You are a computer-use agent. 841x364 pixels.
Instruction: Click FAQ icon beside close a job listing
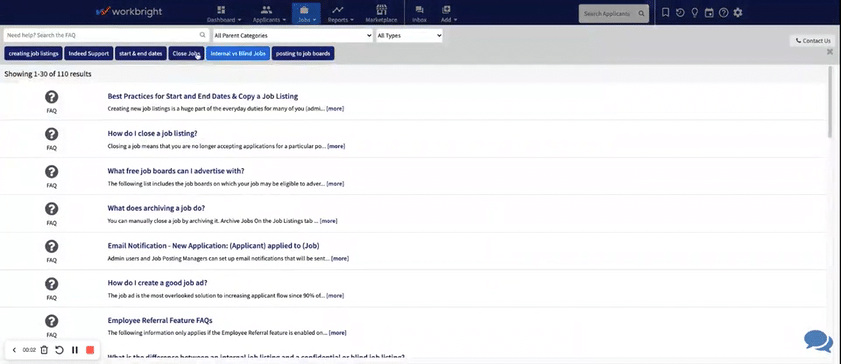(51, 134)
